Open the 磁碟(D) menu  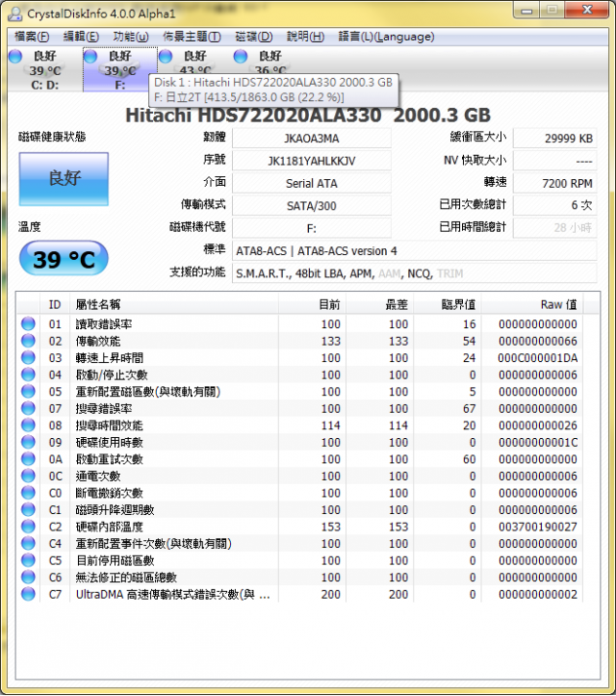(x=253, y=37)
